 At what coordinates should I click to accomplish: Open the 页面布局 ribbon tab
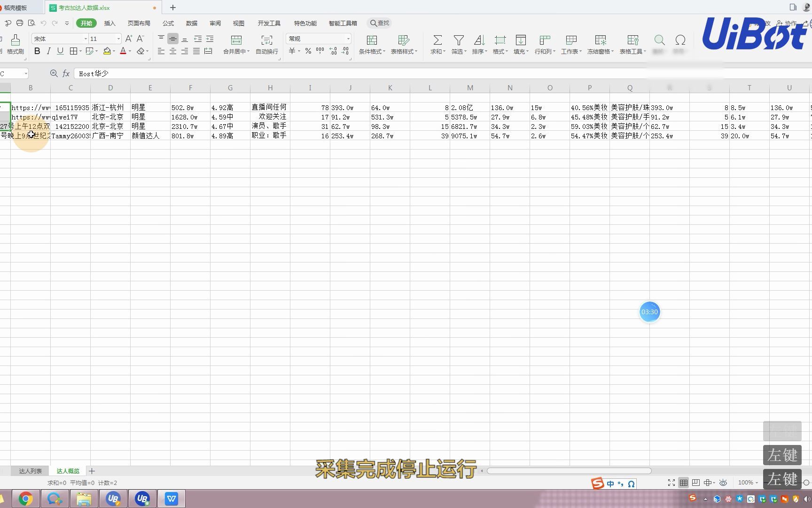139,23
